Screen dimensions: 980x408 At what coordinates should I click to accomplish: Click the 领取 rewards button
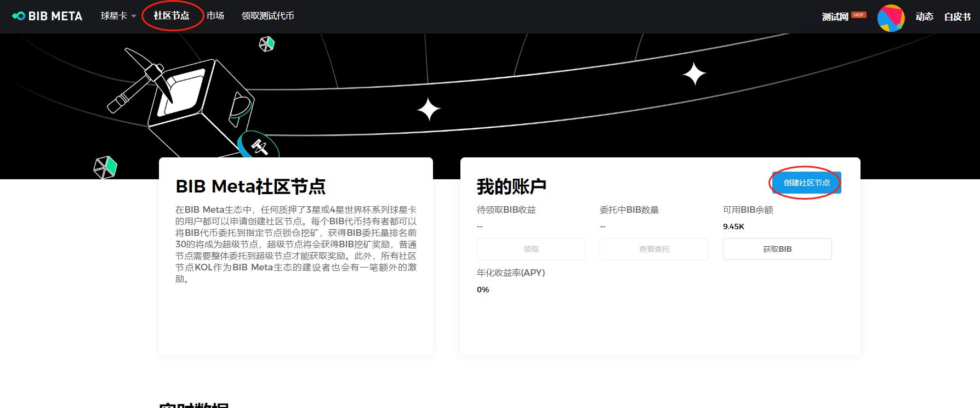[531, 249]
